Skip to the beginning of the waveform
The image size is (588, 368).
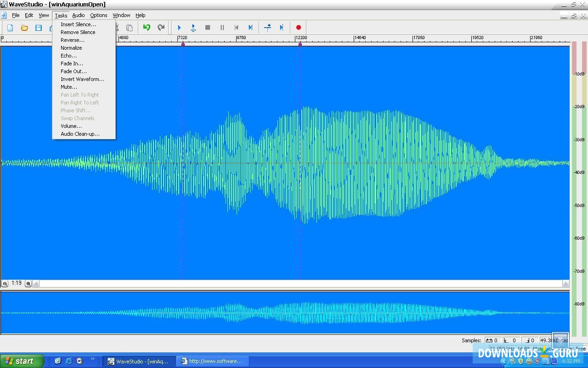click(236, 28)
